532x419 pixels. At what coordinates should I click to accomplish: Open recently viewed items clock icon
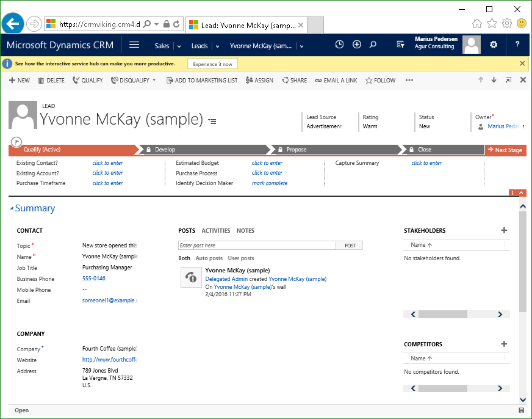click(339, 45)
